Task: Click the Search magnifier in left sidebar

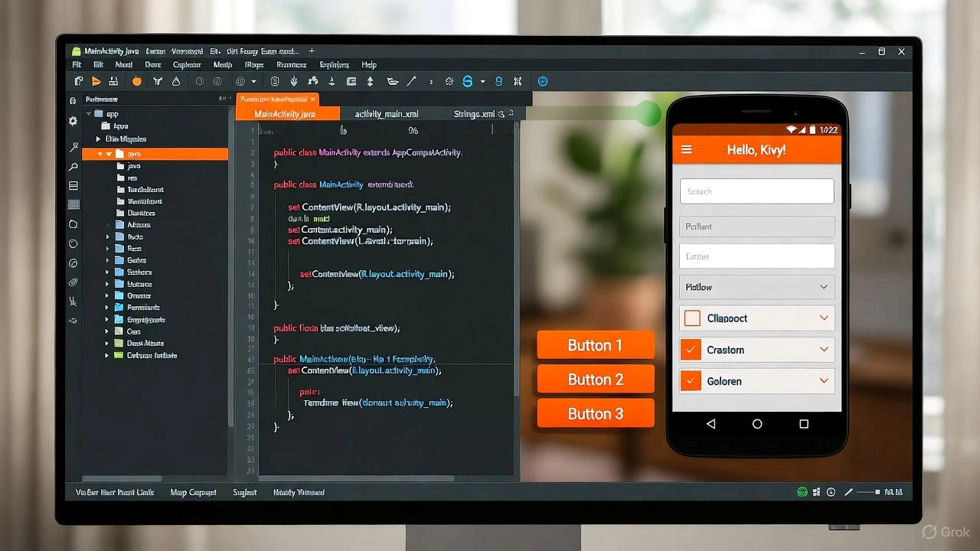Action: [x=73, y=165]
